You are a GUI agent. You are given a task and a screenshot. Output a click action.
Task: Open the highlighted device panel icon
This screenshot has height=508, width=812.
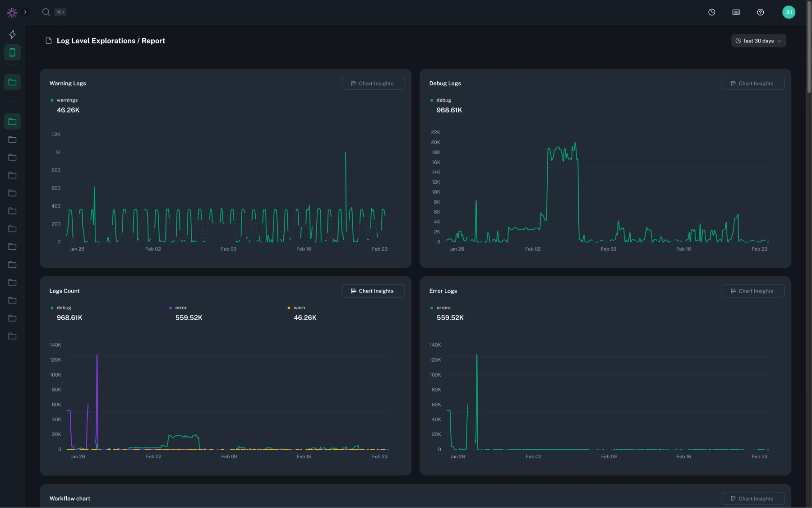(12, 52)
